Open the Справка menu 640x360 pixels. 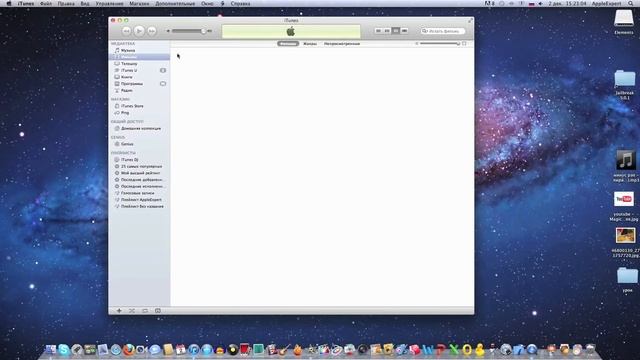[240, 4]
